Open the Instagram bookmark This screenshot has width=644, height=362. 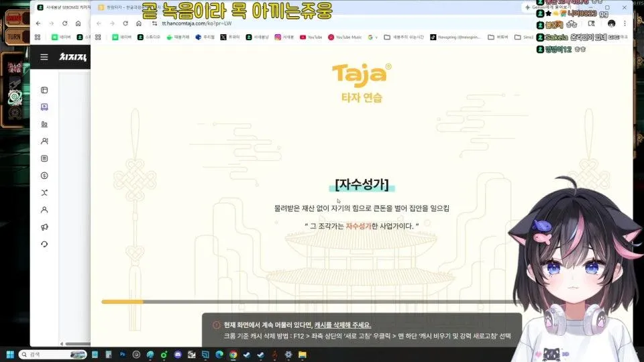tap(284, 37)
